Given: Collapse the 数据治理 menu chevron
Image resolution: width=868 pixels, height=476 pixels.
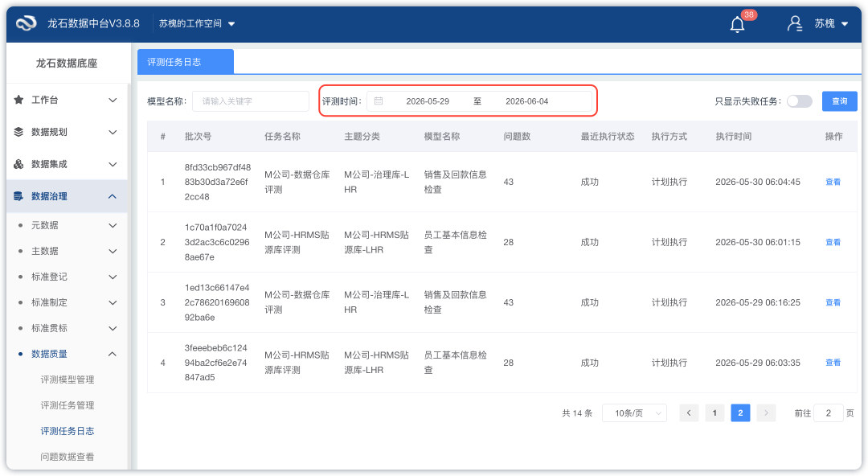Looking at the screenshot, I should 113,196.
